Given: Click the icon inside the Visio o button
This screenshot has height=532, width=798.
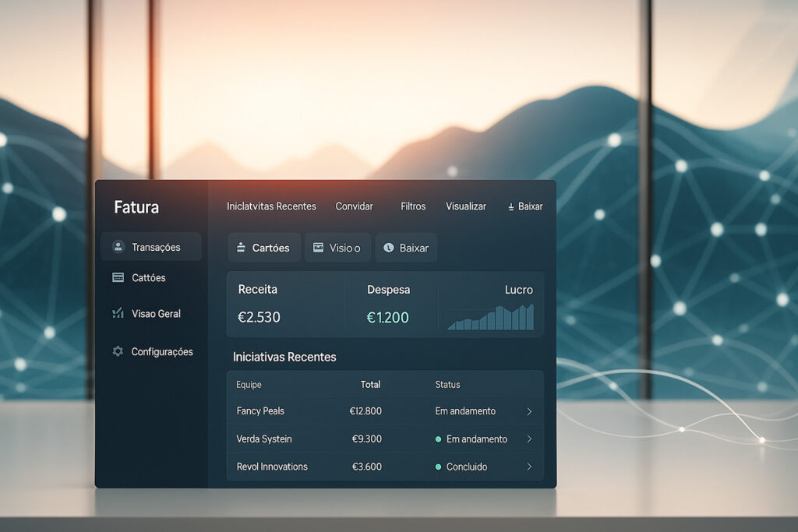Looking at the screenshot, I should pos(318,248).
